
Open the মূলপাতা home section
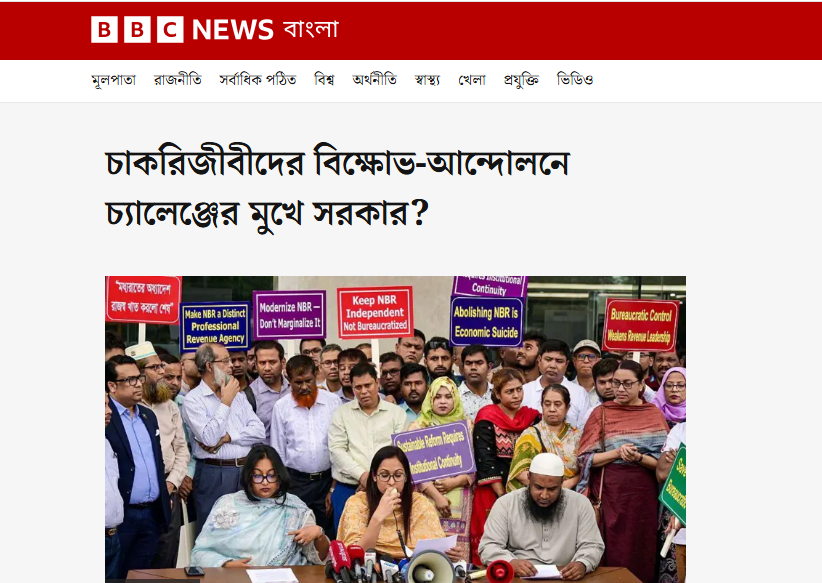(x=114, y=80)
